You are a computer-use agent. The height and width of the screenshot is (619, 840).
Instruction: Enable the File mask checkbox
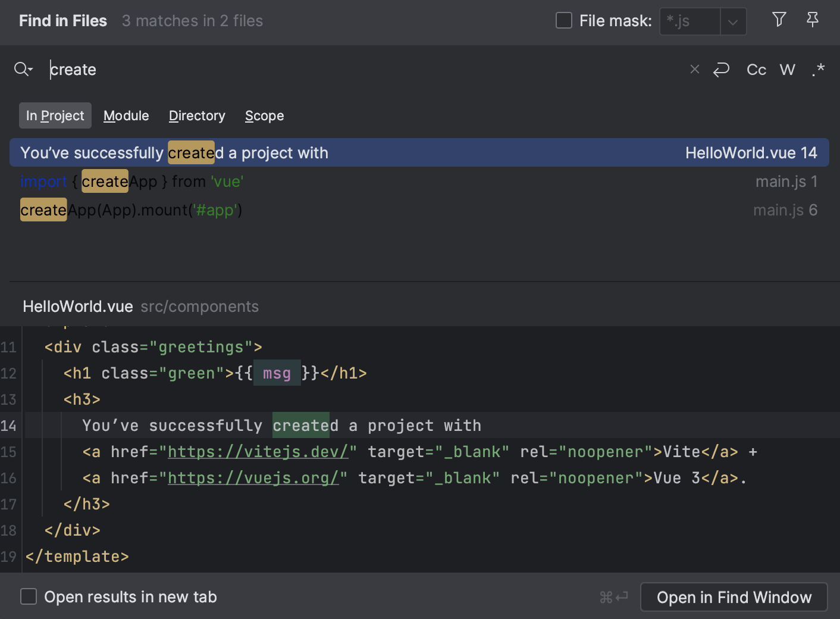pos(563,20)
